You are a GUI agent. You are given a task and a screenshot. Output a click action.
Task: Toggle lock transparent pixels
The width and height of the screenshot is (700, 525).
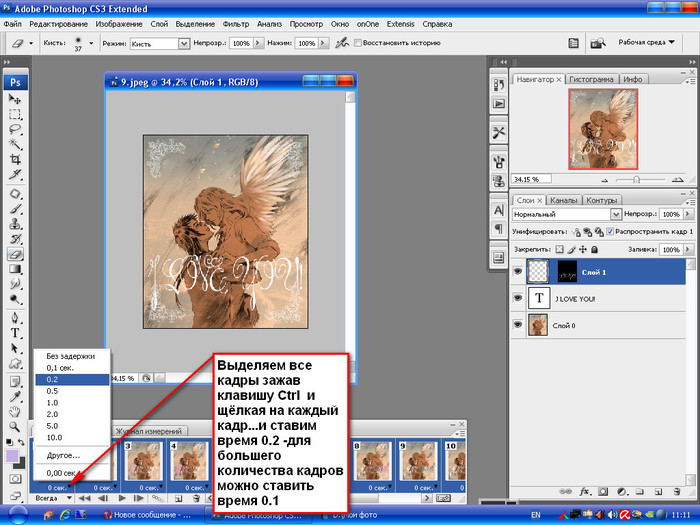tap(559, 250)
